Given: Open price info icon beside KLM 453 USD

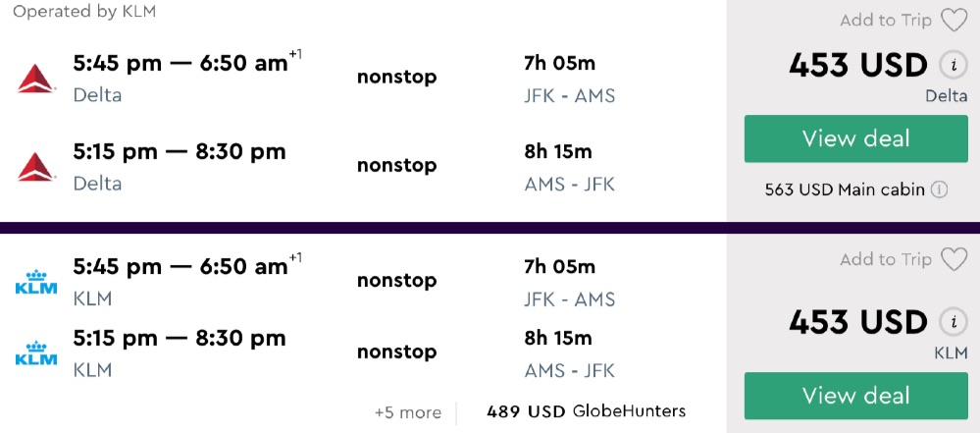Looking at the screenshot, I should point(950,321).
